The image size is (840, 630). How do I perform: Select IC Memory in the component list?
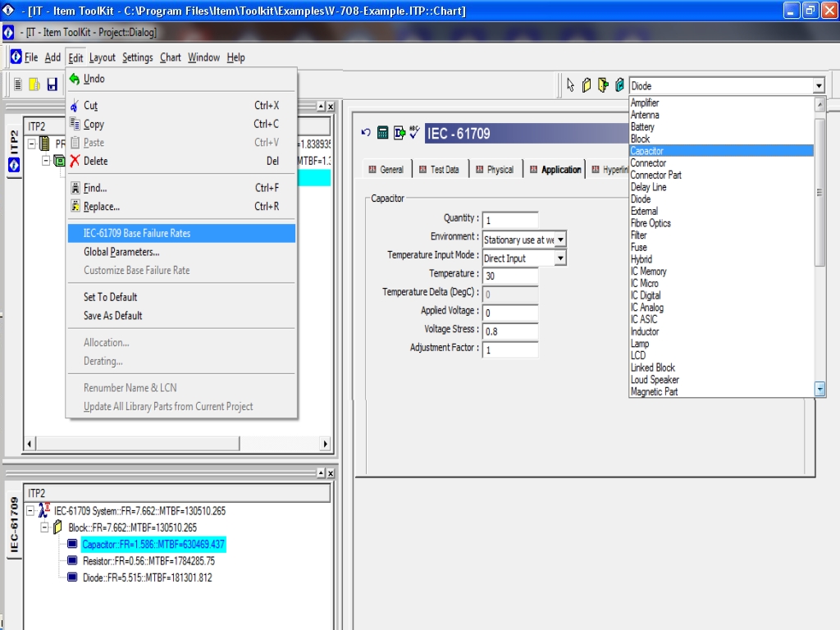coord(721,272)
